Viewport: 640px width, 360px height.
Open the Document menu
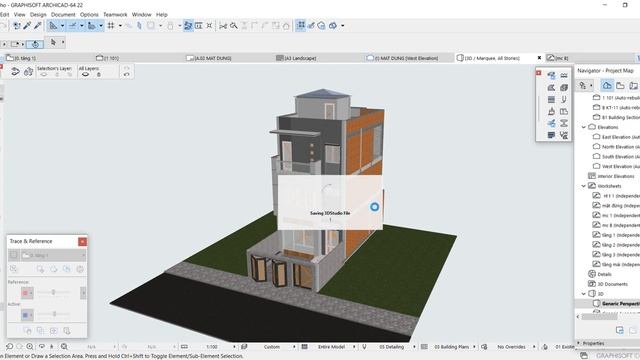pos(63,15)
